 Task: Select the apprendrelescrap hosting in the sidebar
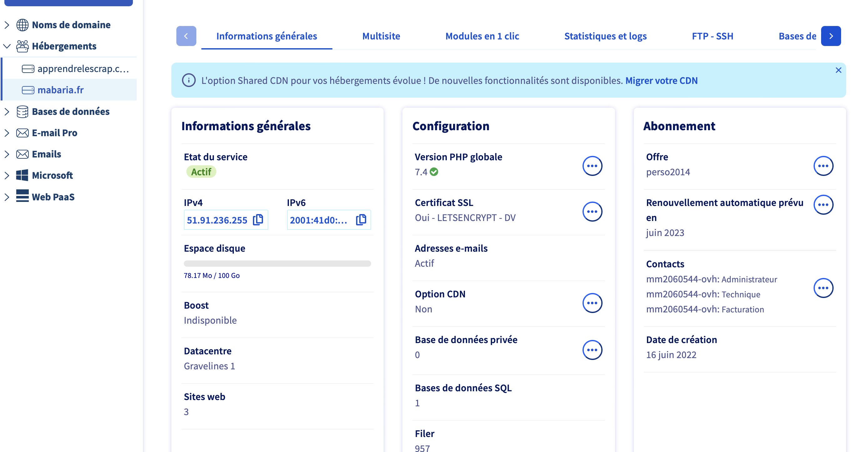pyautogui.click(x=83, y=69)
